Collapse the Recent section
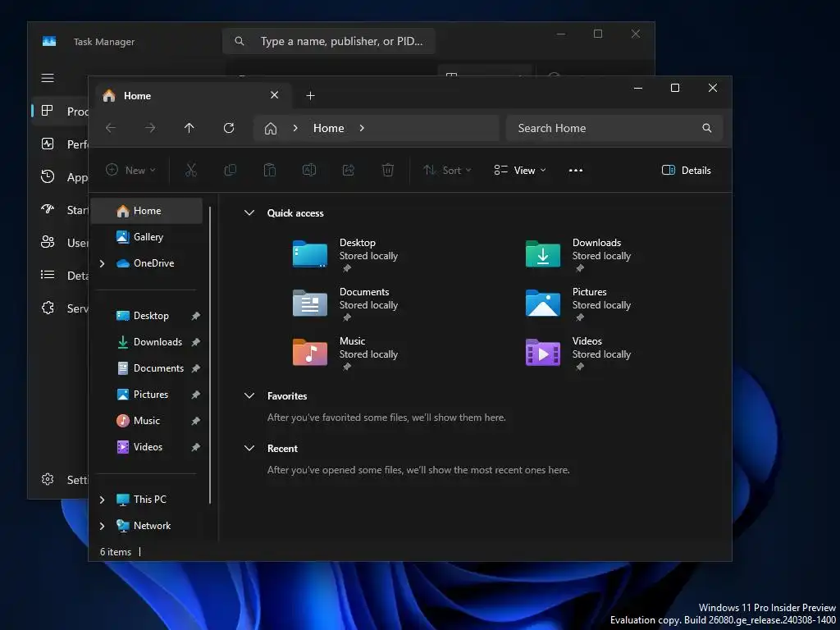The width and height of the screenshot is (840, 630). click(x=249, y=449)
